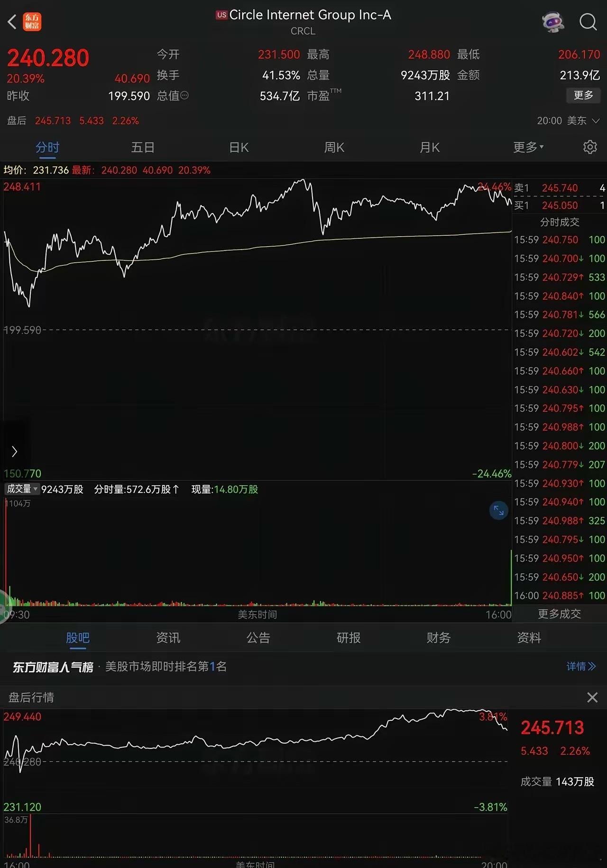Open the 公告 tab
The image size is (607, 868).
(x=258, y=638)
